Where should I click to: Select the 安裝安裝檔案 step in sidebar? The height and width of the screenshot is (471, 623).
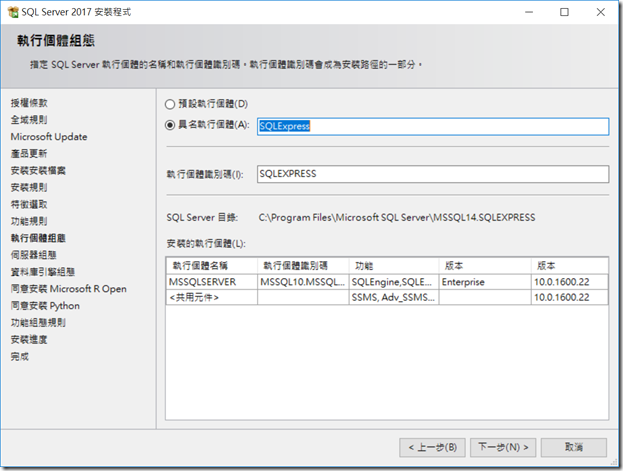click(x=38, y=171)
